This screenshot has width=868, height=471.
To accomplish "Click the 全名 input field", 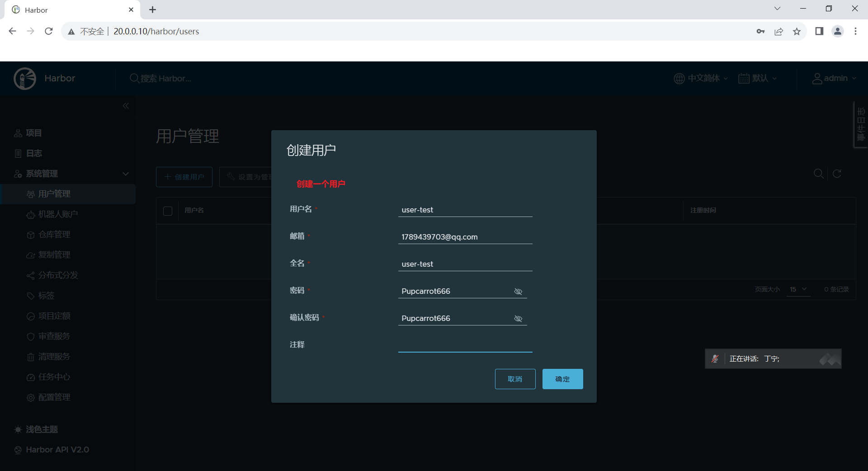I will (465, 264).
